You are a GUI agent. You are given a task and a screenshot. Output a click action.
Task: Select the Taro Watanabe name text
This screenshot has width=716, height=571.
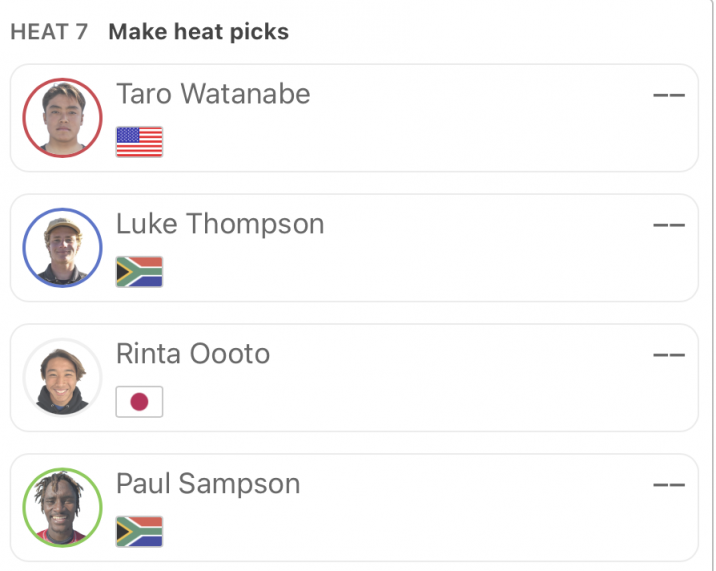[213, 94]
